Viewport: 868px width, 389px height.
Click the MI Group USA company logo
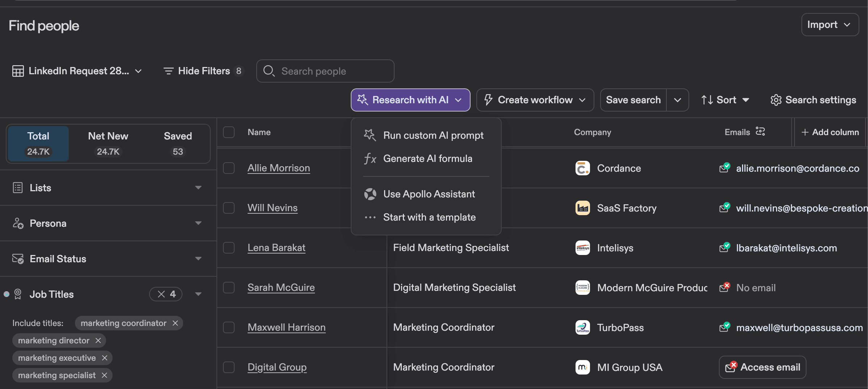click(582, 367)
